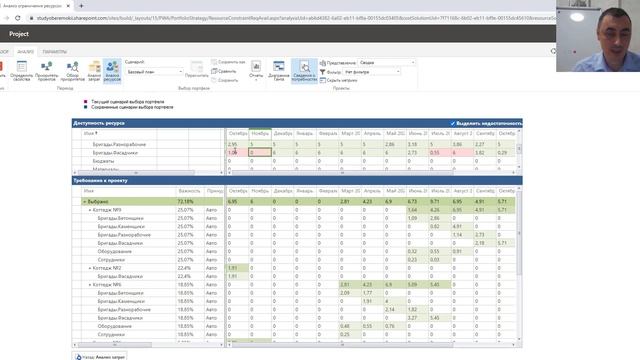Open the 'Приоритеты проектов' ribbon icon
This screenshot has width=640, height=360.
(47, 71)
